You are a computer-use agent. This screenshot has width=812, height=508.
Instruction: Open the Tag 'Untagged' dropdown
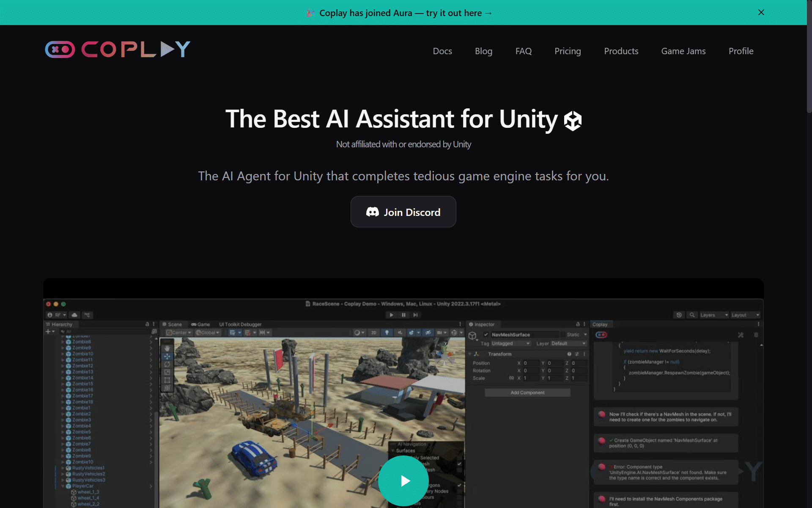coord(511,343)
